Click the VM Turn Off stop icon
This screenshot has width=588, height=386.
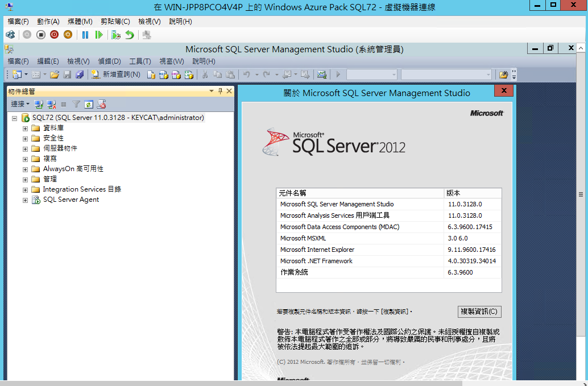pos(41,35)
